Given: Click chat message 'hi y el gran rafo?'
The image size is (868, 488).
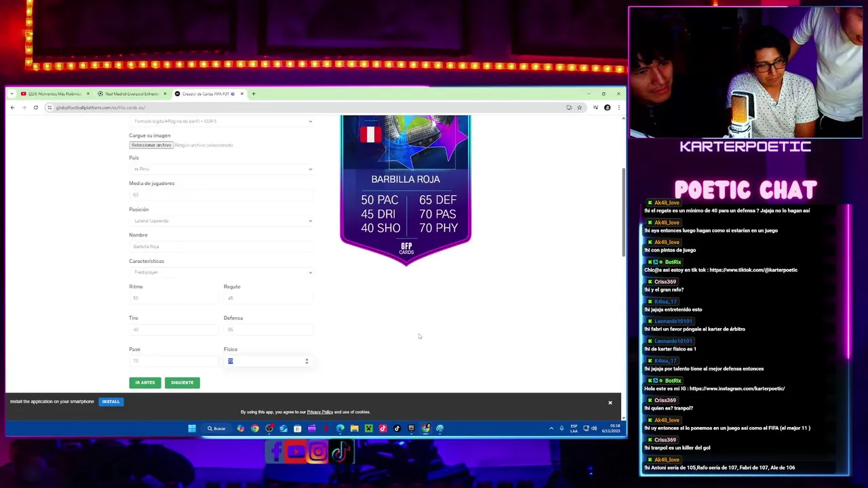Looking at the screenshot, I should click(x=664, y=289).
